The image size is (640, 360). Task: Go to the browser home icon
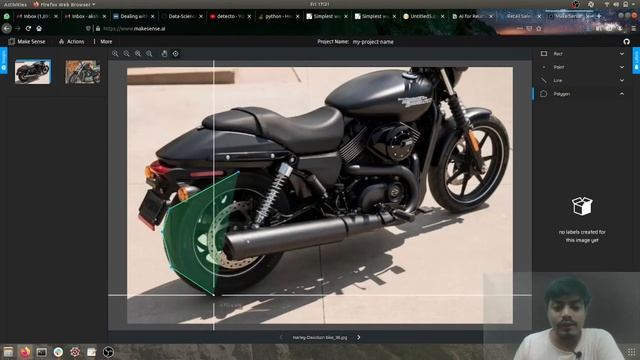pyautogui.click(x=39, y=29)
